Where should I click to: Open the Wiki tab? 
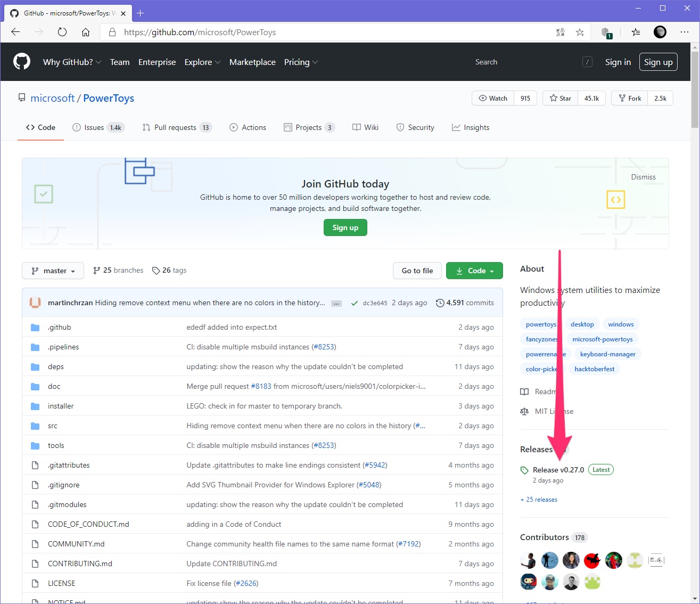pyautogui.click(x=365, y=127)
